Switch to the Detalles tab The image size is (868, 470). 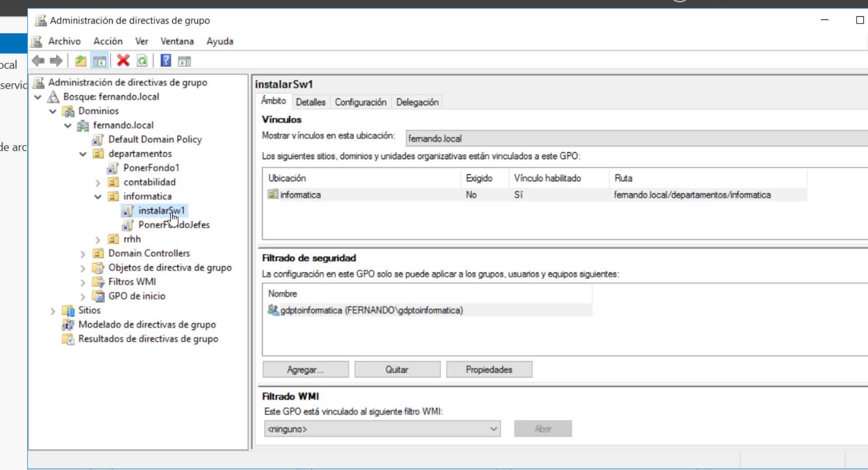tap(311, 102)
